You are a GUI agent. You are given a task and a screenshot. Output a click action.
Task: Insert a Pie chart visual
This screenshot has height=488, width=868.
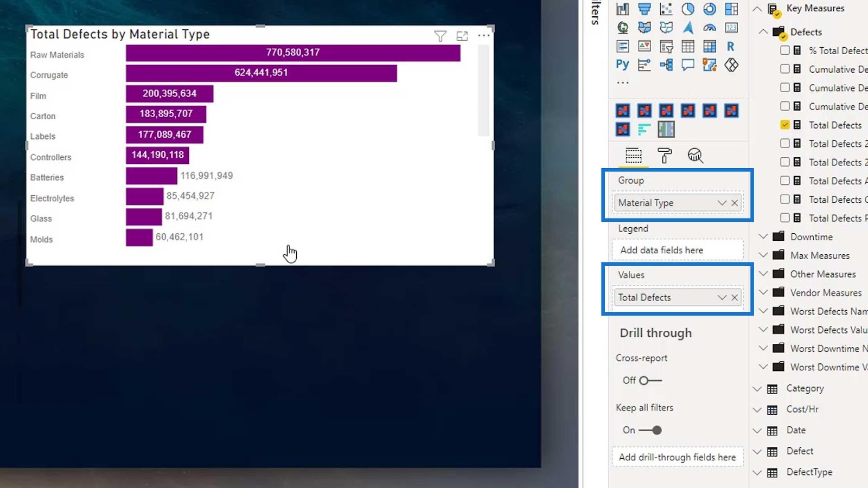pyautogui.click(x=688, y=9)
